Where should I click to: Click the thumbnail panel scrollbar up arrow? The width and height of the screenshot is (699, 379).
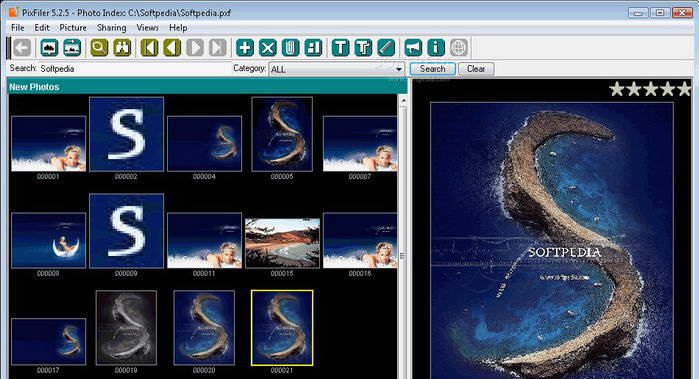(x=403, y=100)
